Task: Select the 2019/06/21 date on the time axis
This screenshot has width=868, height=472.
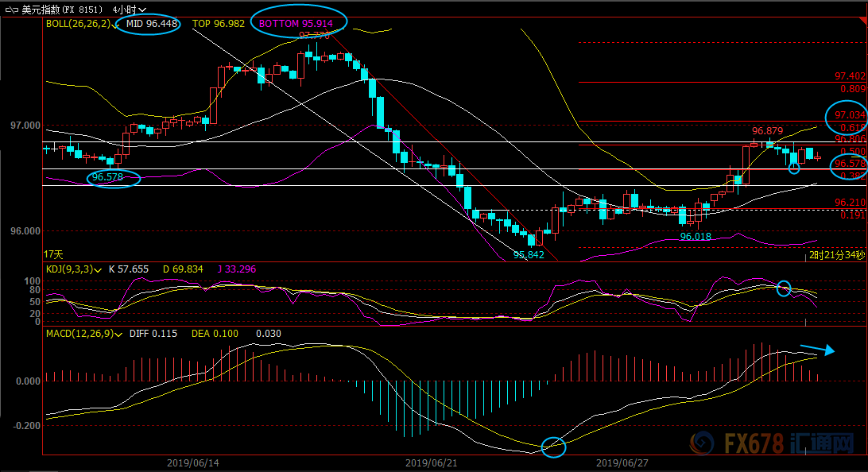Action: pos(432,462)
